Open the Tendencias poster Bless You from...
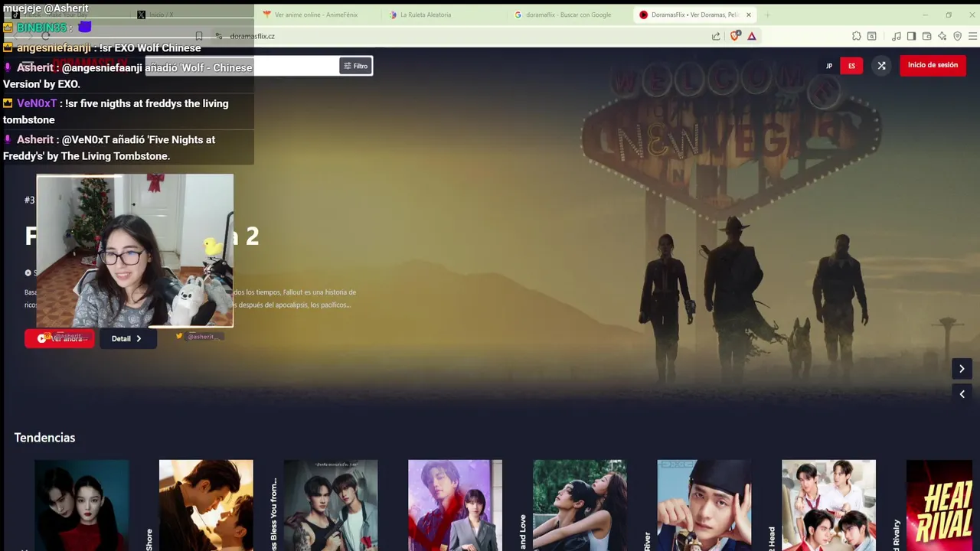The height and width of the screenshot is (551, 980). 331,505
